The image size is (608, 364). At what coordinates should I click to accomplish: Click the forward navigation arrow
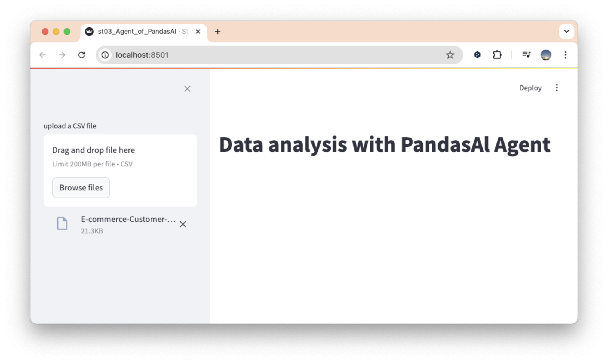coord(62,55)
